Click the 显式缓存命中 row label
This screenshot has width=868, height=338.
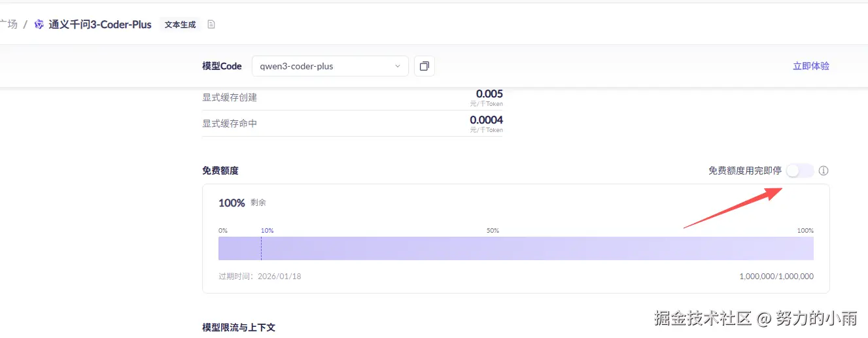(x=230, y=124)
